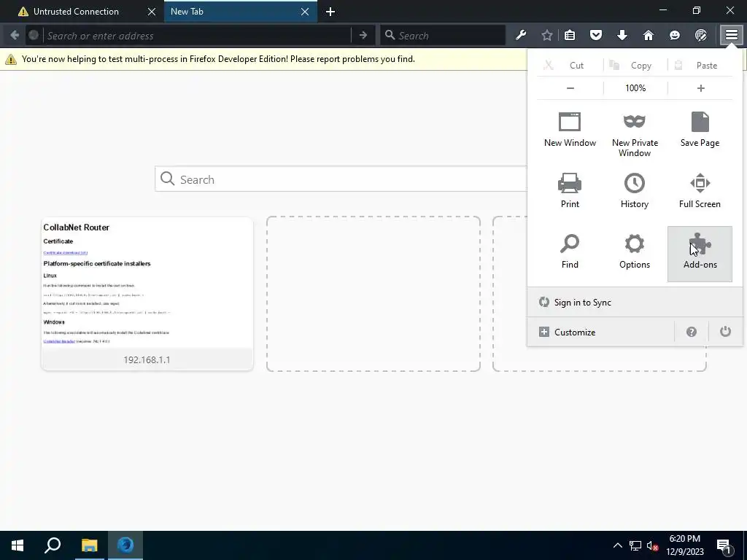This screenshot has width=747, height=560.
Task: Open the notification center icon
Action: pos(724,545)
